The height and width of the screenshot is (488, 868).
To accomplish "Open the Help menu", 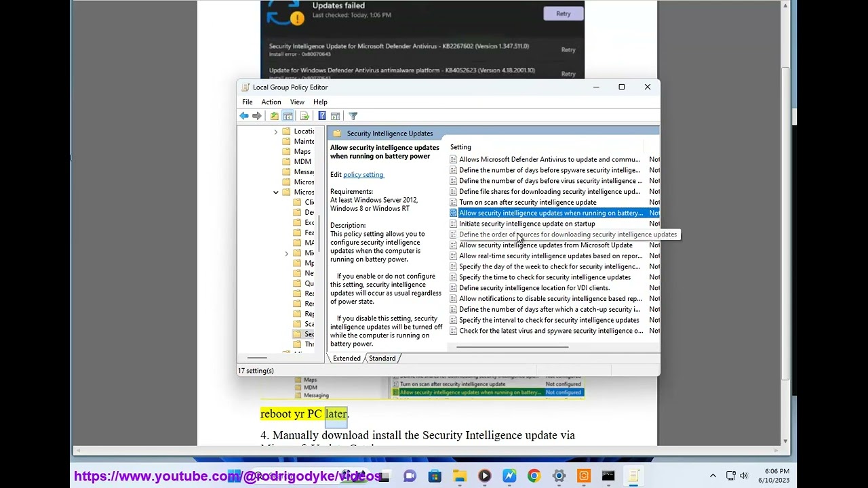I will point(320,102).
